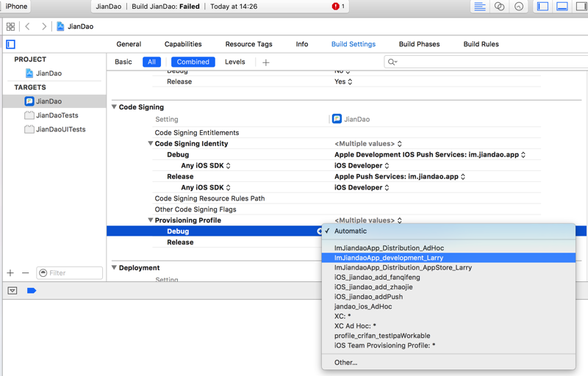Show All build settings
The height and width of the screenshot is (376, 588).
pyautogui.click(x=151, y=62)
